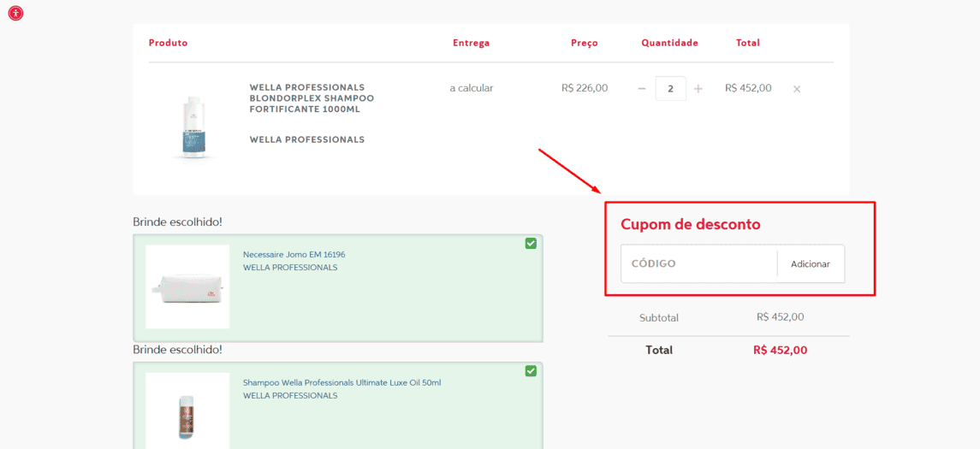Click the second Brinde escolhido! heading
Image resolution: width=980 pixels, height=449 pixels.
click(x=177, y=350)
